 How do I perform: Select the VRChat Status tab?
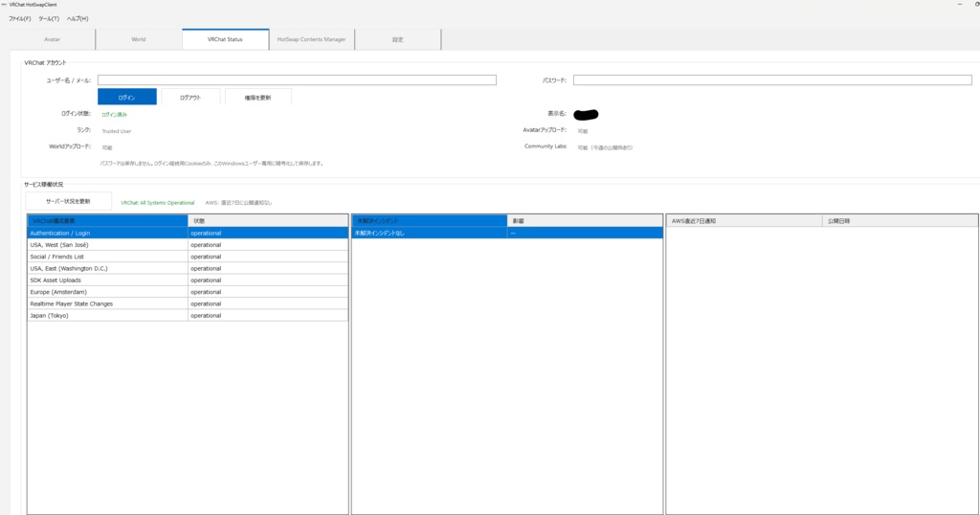coord(225,39)
